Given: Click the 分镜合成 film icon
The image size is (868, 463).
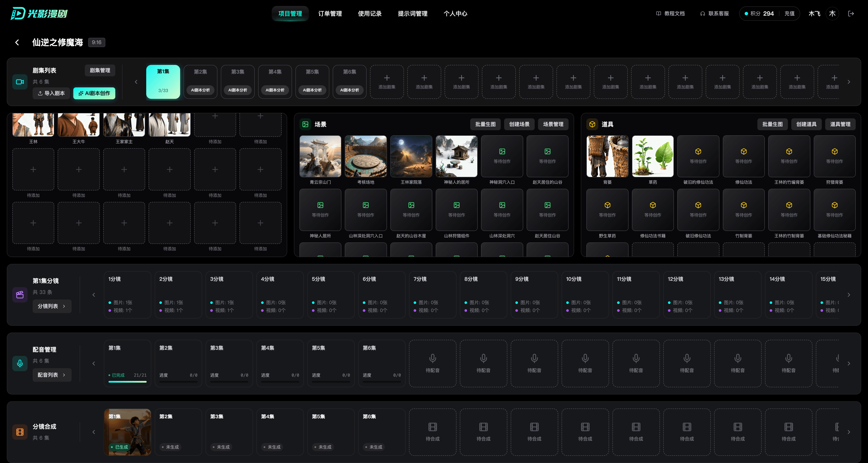Looking at the screenshot, I should (x=20, y=432).
